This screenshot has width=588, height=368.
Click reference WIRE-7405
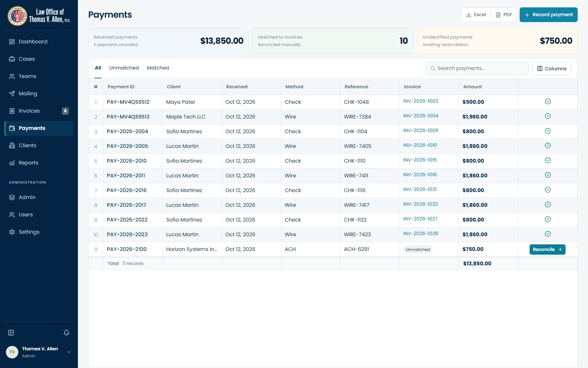pyautogui.click(x=358, y=146)
